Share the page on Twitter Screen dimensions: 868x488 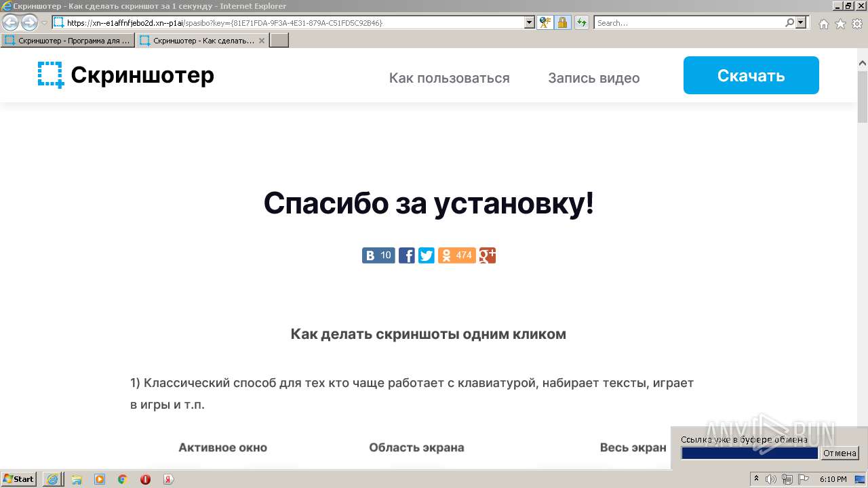(x=427, y=256)
